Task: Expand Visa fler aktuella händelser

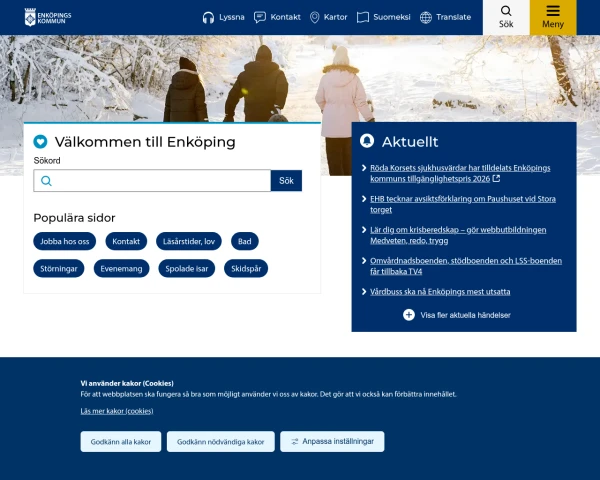Action: point(457,315)
